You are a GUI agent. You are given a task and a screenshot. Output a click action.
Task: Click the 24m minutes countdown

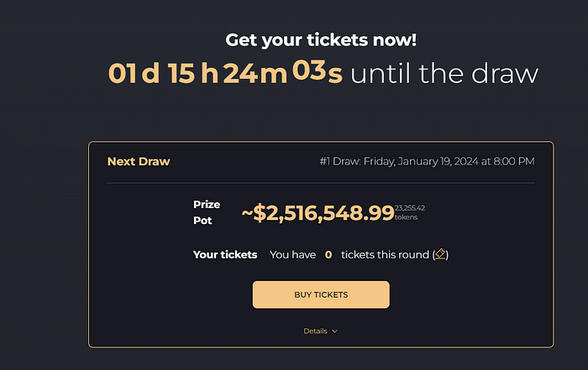coord(255,73)
